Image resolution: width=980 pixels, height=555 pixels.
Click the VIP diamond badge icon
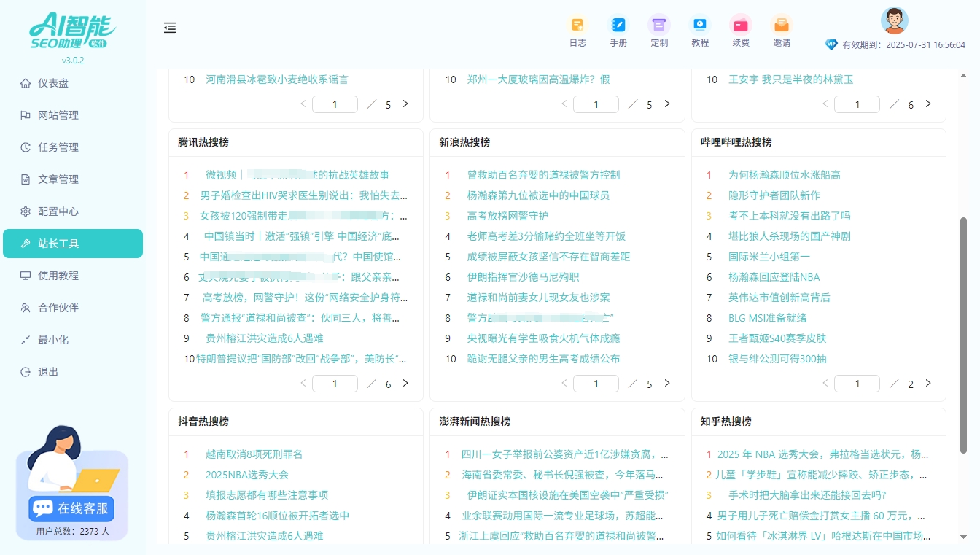pyautogui.click(x=831, y=44)
